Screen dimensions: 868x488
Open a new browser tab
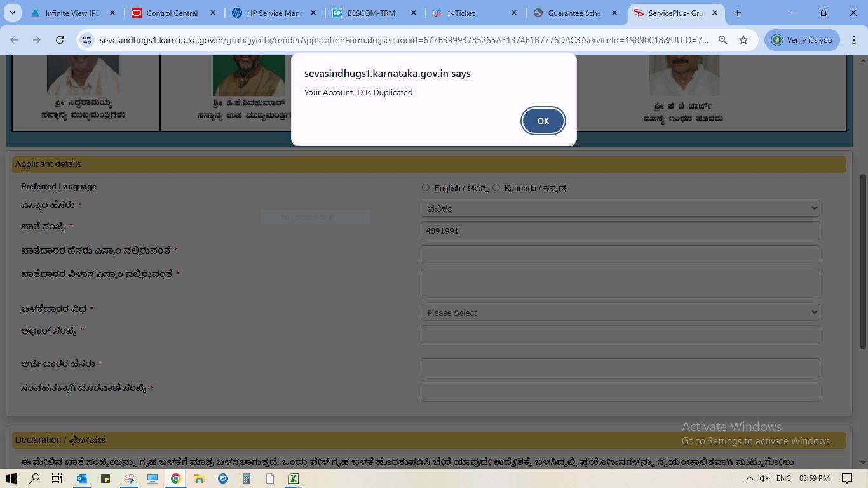[x=738, y=13]
